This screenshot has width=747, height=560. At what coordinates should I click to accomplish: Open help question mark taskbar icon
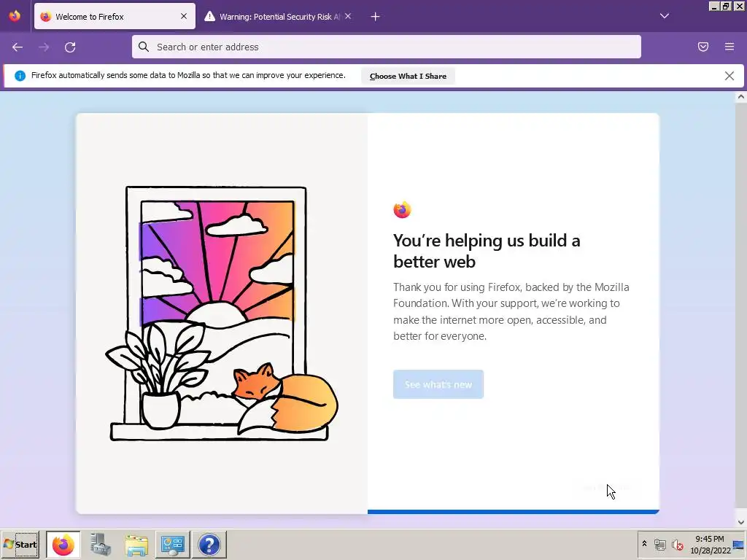click(209, 544)
